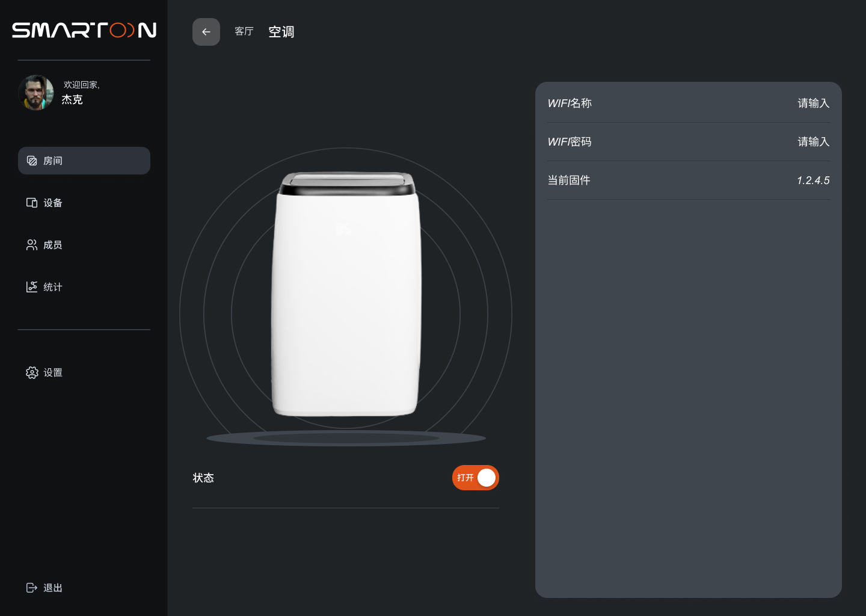Click the 设置 gear icon
866x616 pixels.
(32, 372)
